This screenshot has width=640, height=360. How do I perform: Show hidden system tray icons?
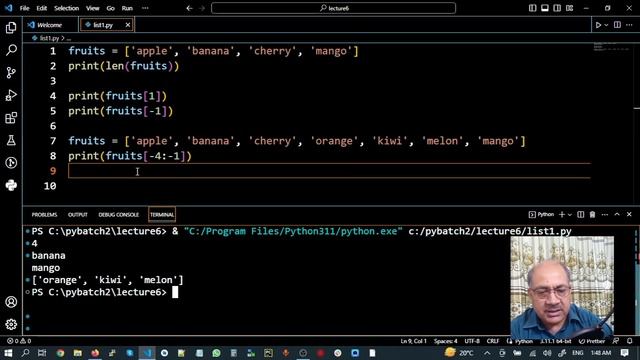pos(487,353)
